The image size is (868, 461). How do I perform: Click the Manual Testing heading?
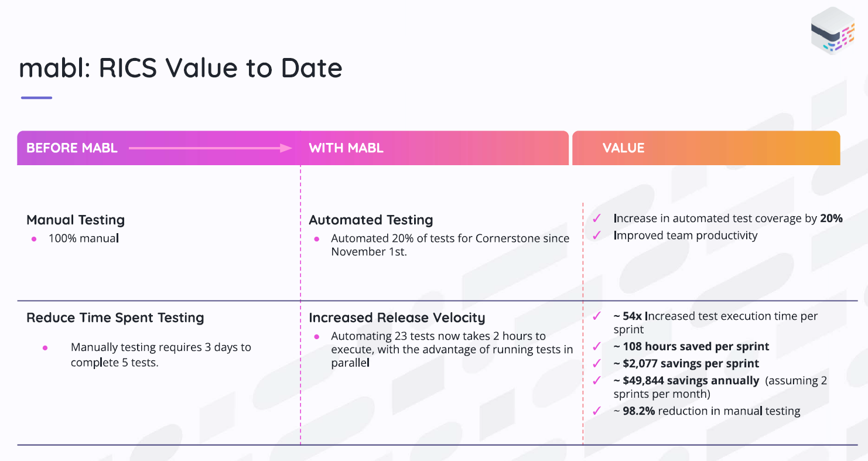pyautogui.click(x=76, y=220)
